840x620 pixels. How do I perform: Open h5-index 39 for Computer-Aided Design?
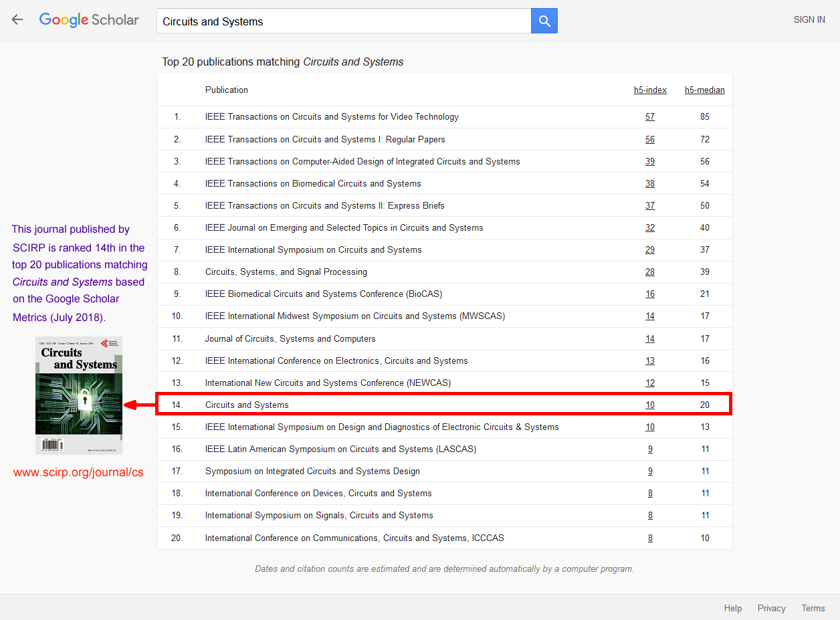[x=650, y=161]
